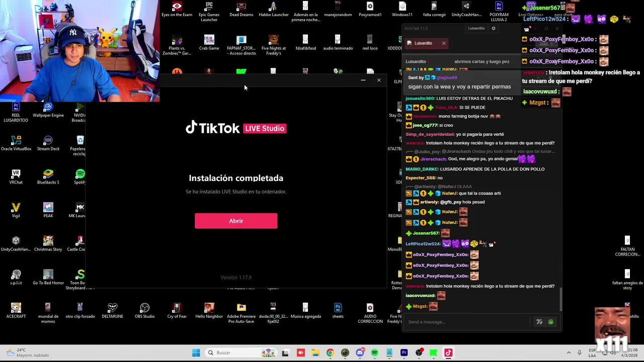Click the pinned message 'sigan con la wea'
The height and width of the screenshot is (362, 644).
click(459, 86)
